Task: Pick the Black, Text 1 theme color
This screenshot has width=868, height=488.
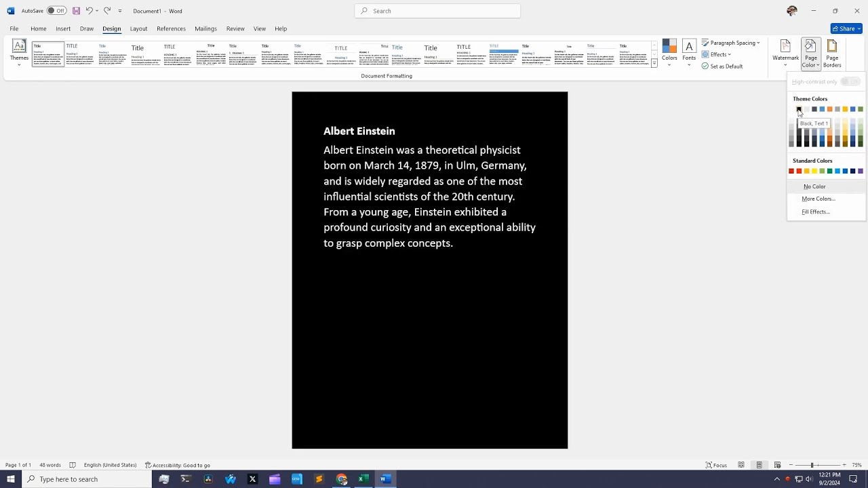Action: tap(799, 109)
